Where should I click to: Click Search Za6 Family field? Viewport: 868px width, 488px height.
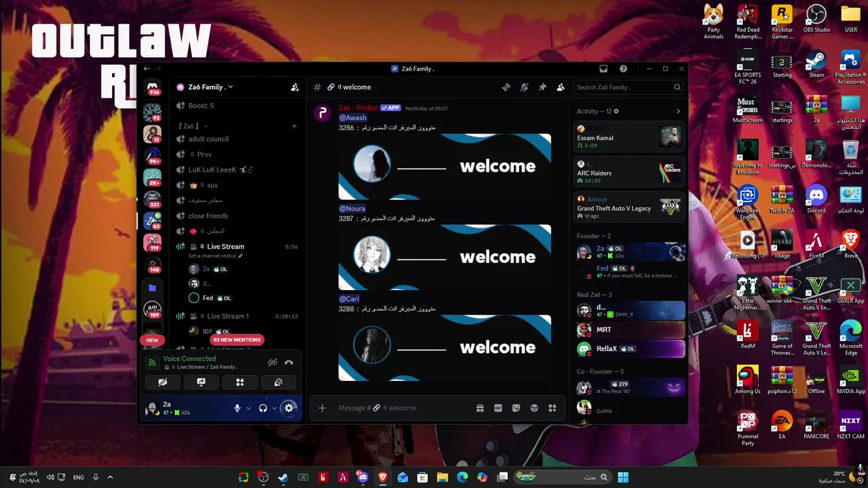[629, 87]
